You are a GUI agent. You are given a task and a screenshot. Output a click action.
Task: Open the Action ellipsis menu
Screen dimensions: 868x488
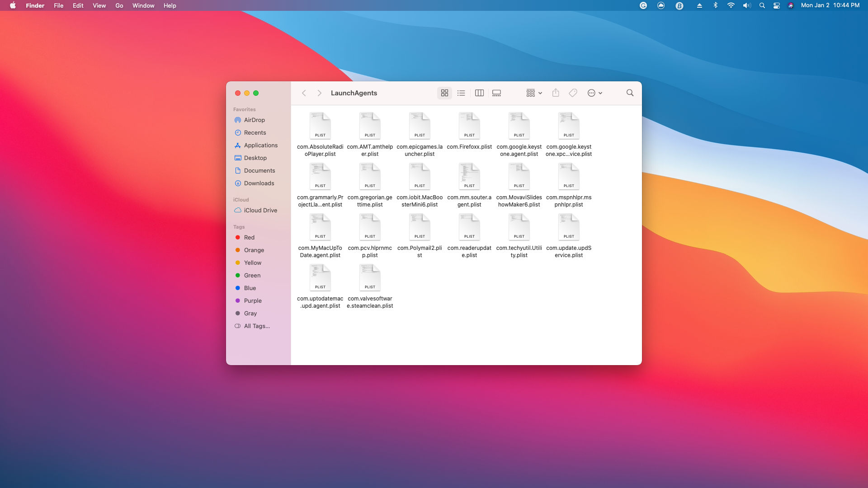594,93
